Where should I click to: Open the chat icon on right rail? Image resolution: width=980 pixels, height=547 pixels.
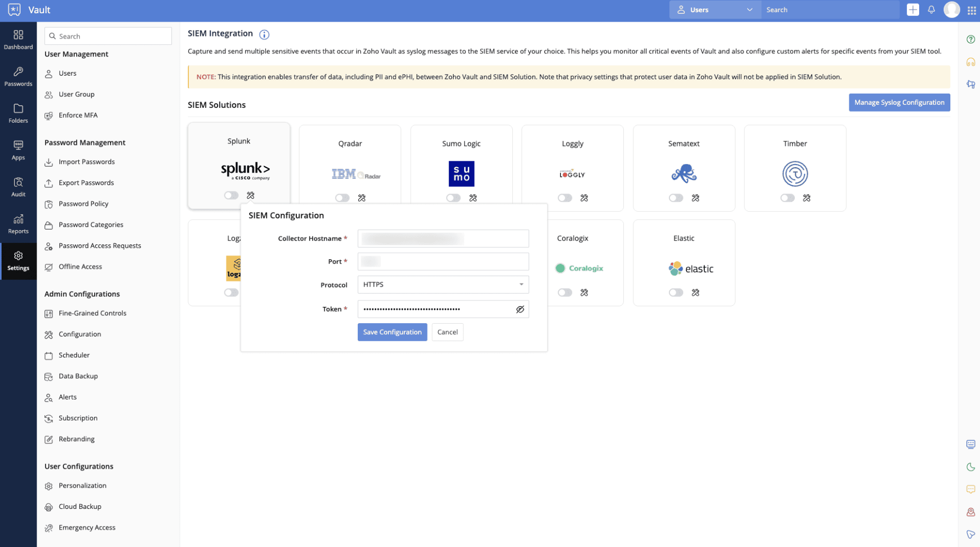(970, 489)
